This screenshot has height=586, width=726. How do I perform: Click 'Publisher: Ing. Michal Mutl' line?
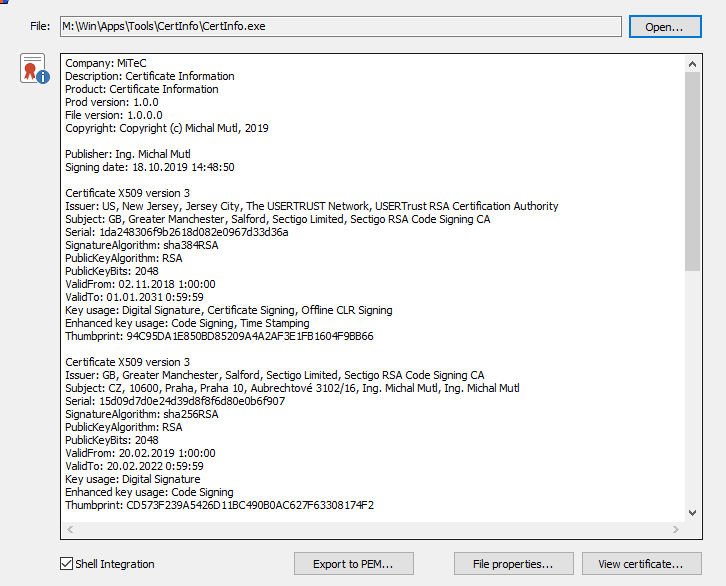tap(128, 154)
